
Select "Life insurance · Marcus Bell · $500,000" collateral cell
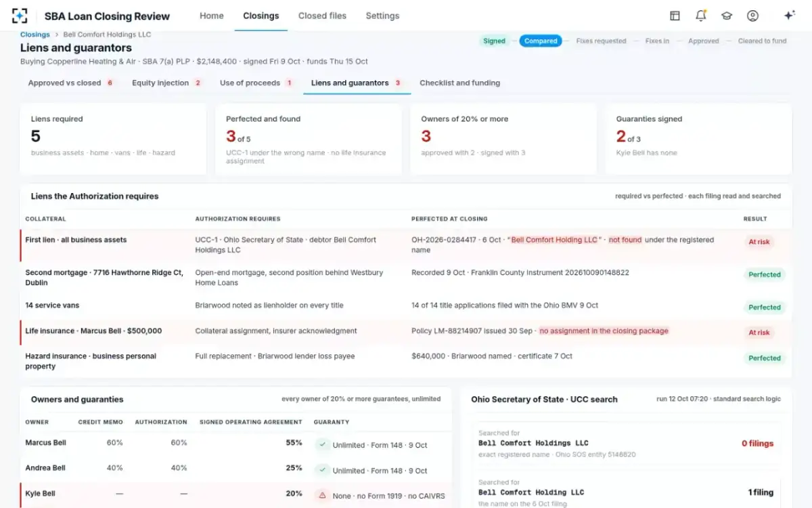click(x=93, y=331)
